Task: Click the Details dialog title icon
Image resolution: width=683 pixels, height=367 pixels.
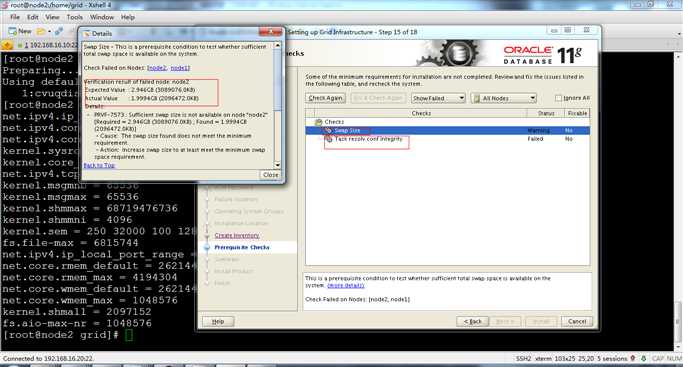Action: click(86, 34)
